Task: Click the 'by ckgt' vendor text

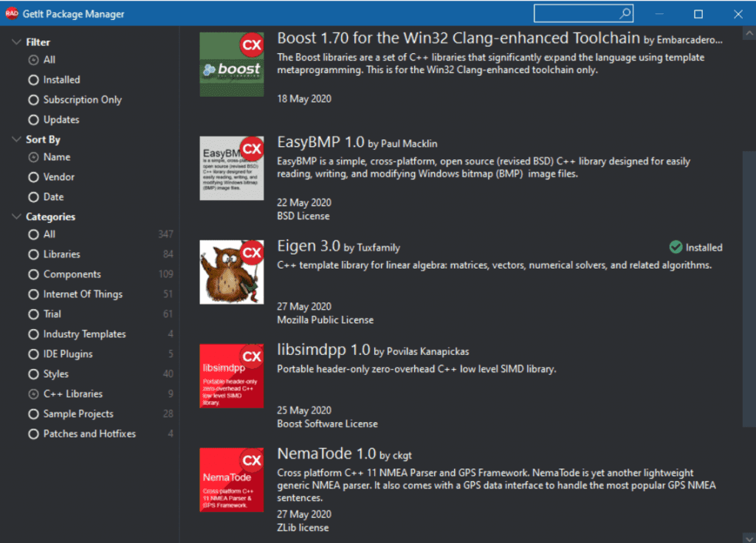Action: (x=396, y=455)
